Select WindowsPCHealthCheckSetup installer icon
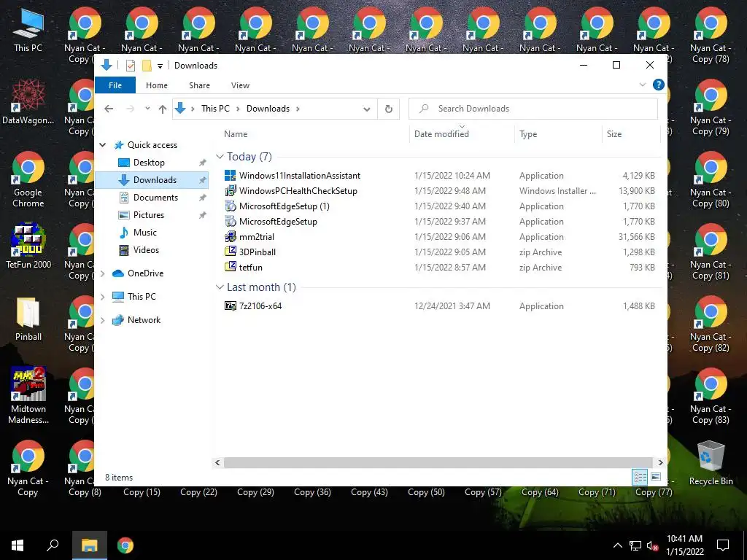The width and height of the screenshot is (747, 560). 230,191
